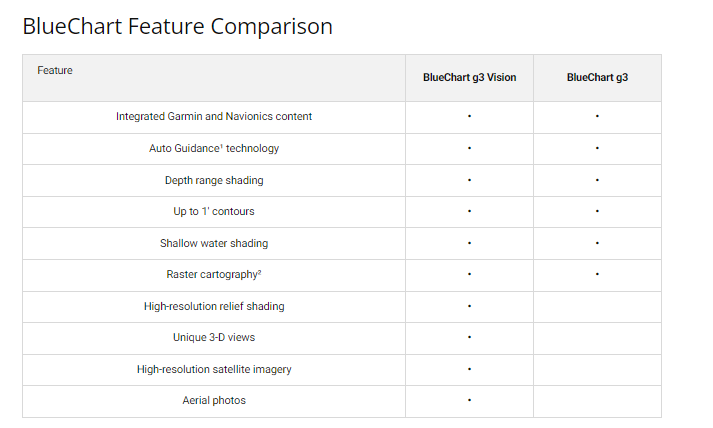Viewport: 713px width, 428px height.
Task: Click the BlueChart Feature Comparison heading
Action: tap(177, 26)
